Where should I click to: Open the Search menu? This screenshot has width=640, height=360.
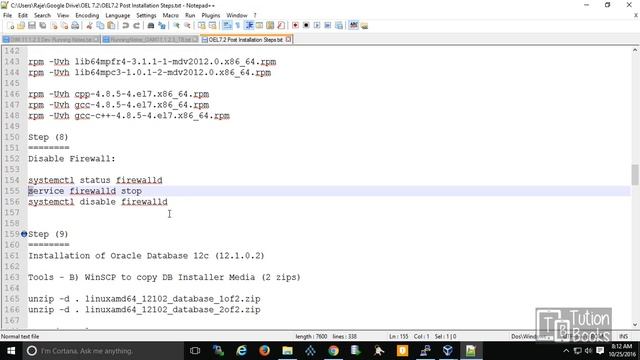pyautogui.click(x=42, y=16)
